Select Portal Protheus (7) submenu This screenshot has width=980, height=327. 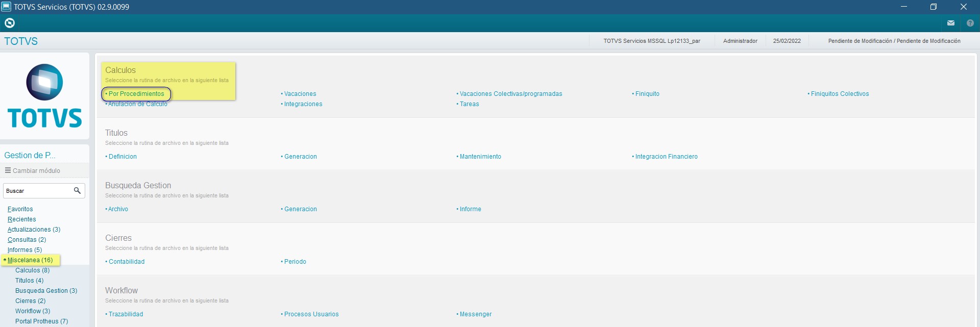coord(41,321)
